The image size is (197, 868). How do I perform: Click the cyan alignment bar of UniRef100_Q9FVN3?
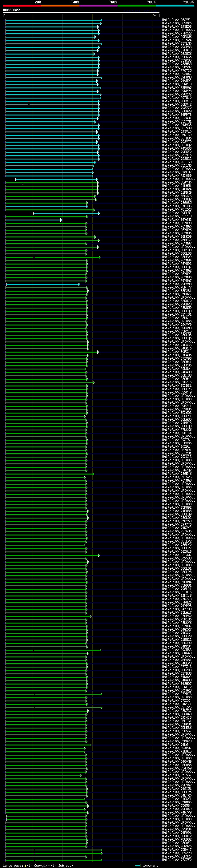(x=43, y=284)
